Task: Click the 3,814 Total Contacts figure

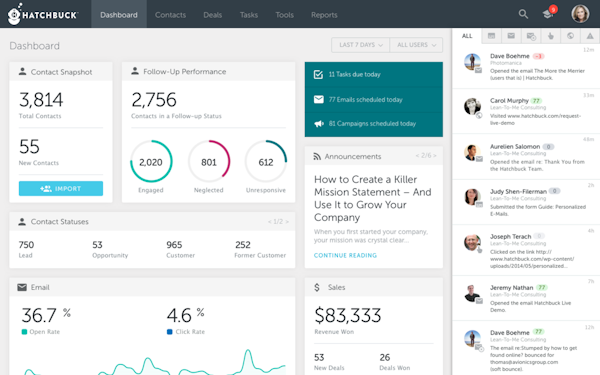Action: 41,99
